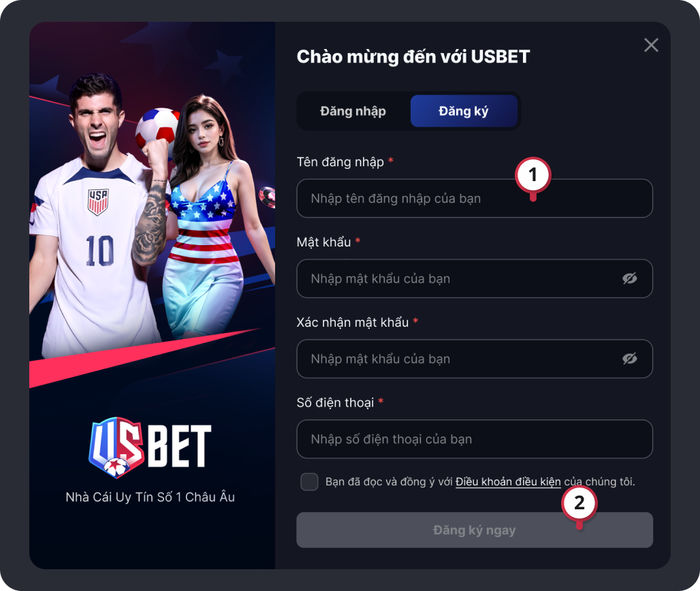Viewport: 700px width, 591px height.
Task: Select the Xác nhận mật khẩu input
Action: [x=475, y=359]
